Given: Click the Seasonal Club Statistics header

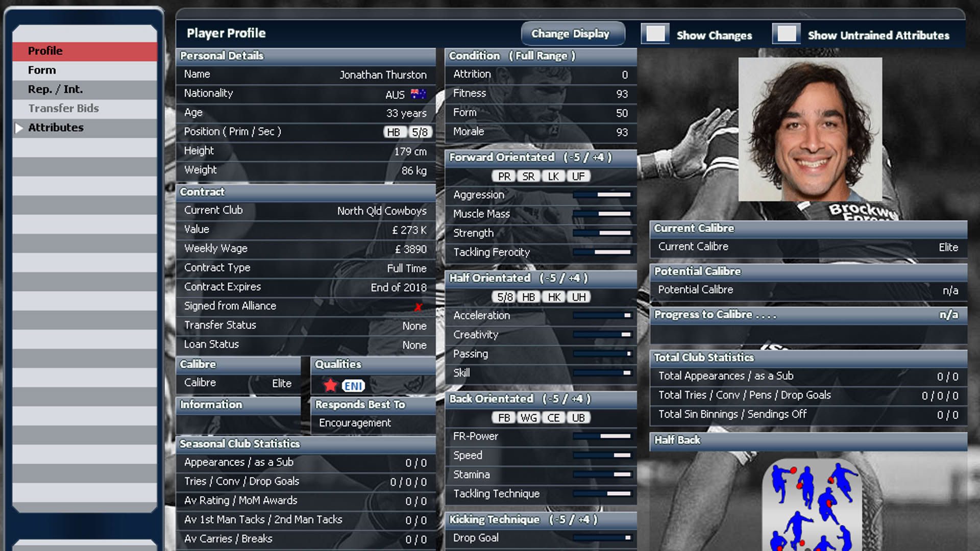Looking at the screenshot, I should click(x=306, y=444).
